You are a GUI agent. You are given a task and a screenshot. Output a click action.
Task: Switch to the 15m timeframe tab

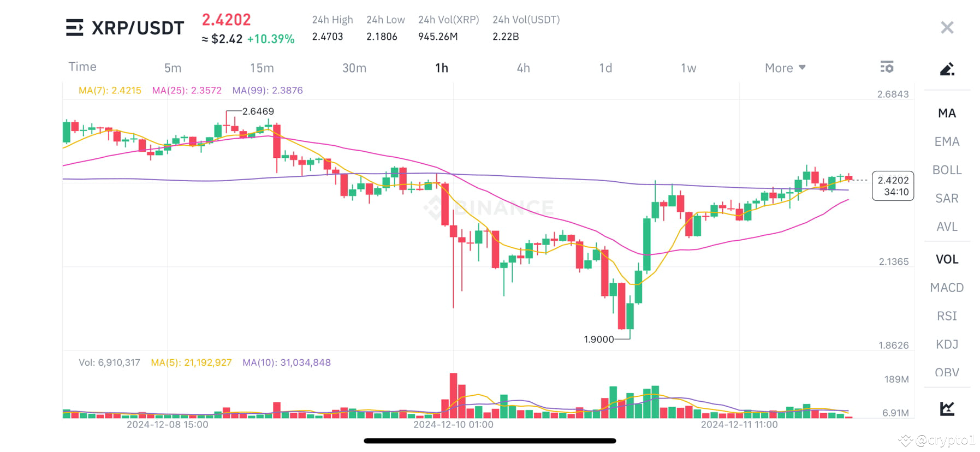[x=262, y=67]
